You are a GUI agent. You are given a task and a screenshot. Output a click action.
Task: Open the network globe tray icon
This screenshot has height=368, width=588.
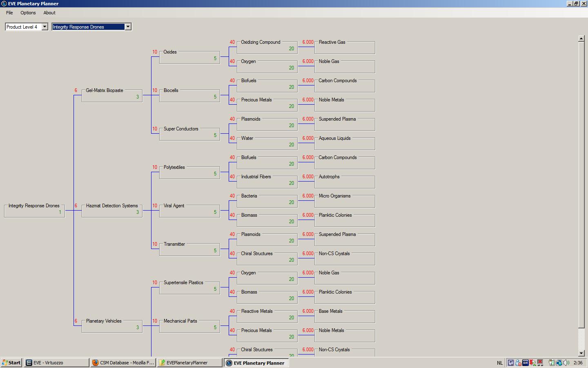tap(559, 363)
